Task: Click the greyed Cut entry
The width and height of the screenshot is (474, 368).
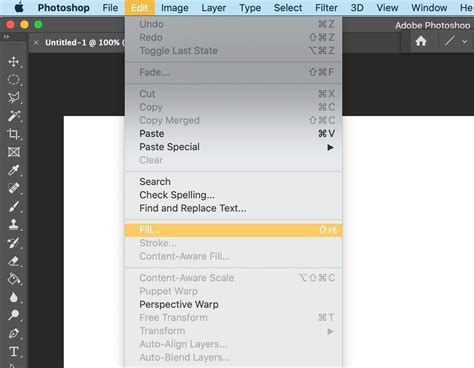Action: click(x=233, y=94)
